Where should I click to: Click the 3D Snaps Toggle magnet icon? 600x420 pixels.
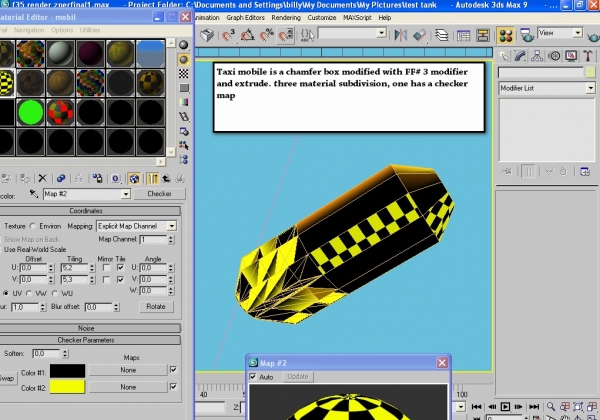228,35
